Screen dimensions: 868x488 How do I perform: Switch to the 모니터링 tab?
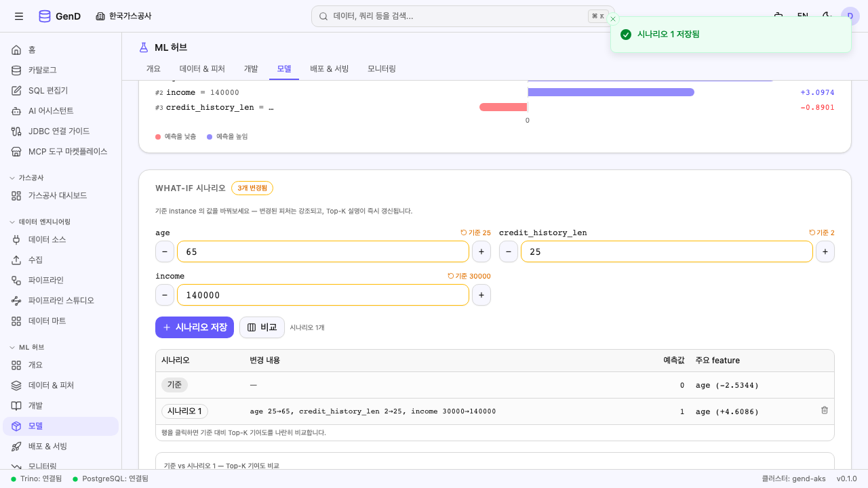382,69
